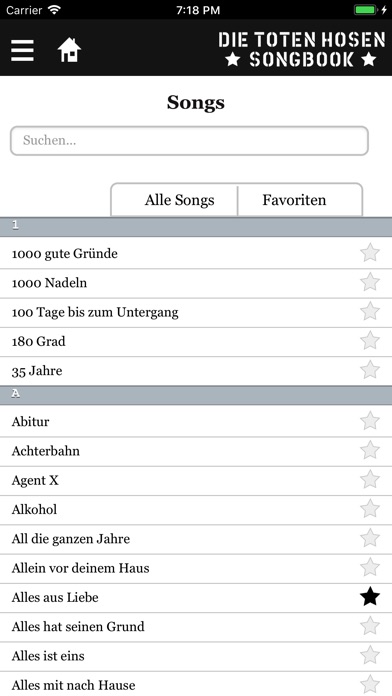This screenshot has width=392, height=696.
Task: Star Allein vor deinem Haus
Action: pos(370,568)
